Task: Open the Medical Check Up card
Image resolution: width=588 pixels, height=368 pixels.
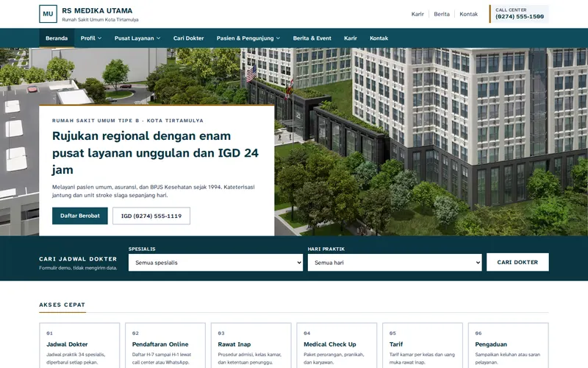Action: (337, 345)
